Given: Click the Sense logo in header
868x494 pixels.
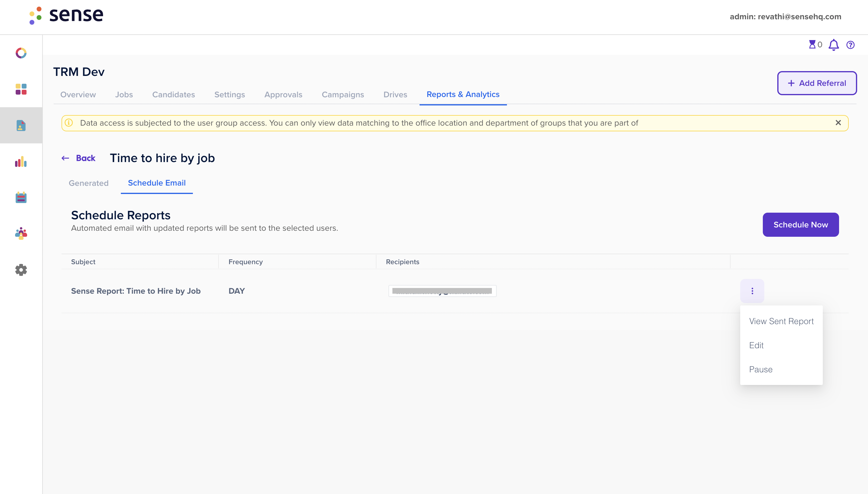Looking at the screenshot, I should 66,15.
